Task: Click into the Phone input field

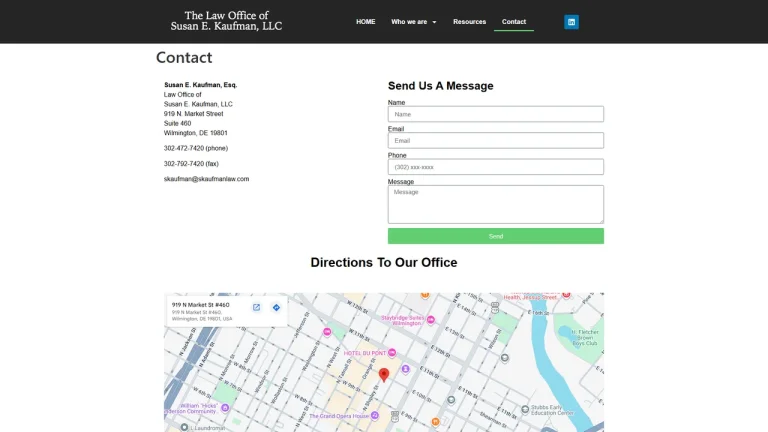Action: pyautogui.click(x=496, y=167)
